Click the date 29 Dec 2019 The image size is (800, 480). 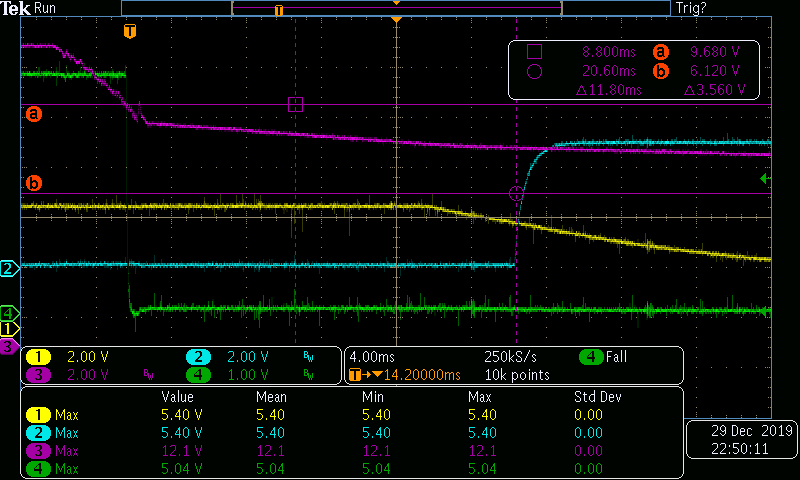pyautogui.click(x=752, y=431)
